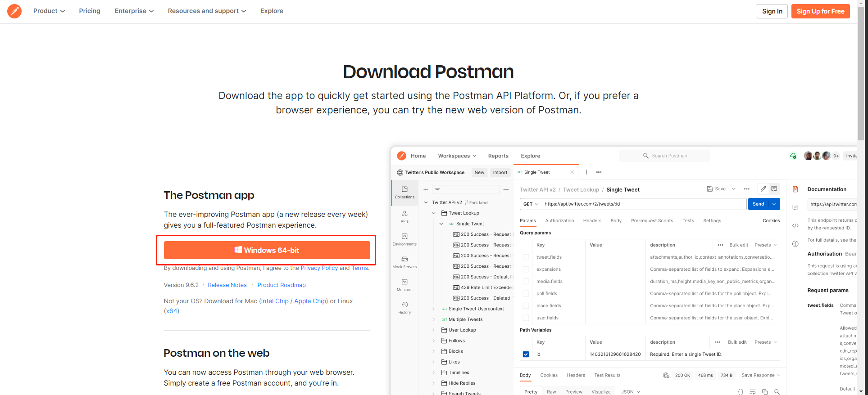Enable the user.fields query param checkbox
Viewport: 868px width, 395px height.
point(526,318)
